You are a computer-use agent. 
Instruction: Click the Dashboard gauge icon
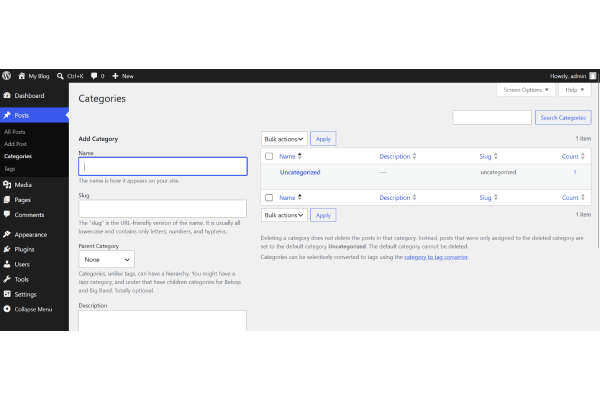pos(7,95)
